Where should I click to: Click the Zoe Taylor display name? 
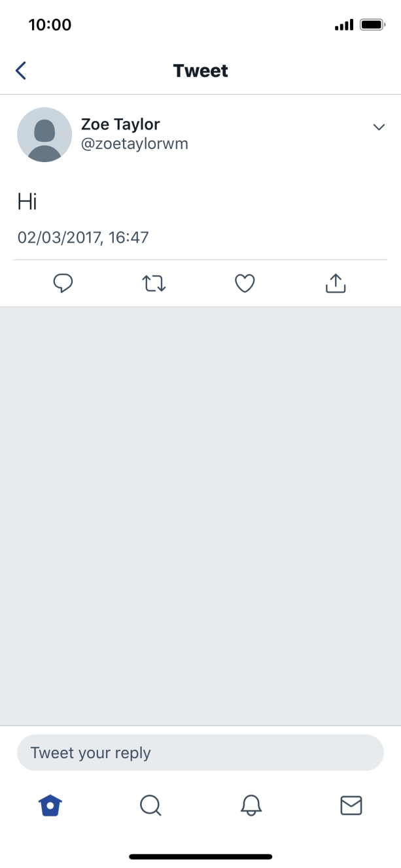120,124
